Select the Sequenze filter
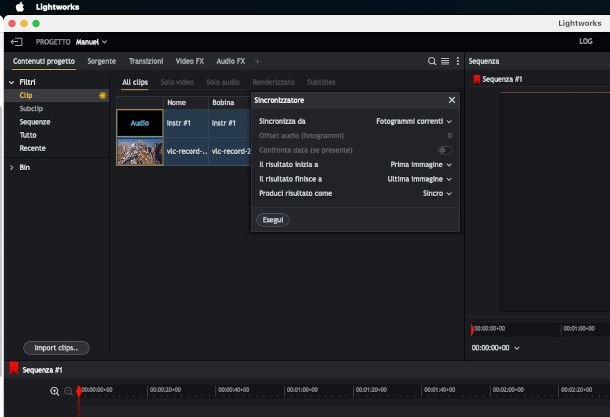Viewport: 610px width, 417px height. click(x=35, y=122)
